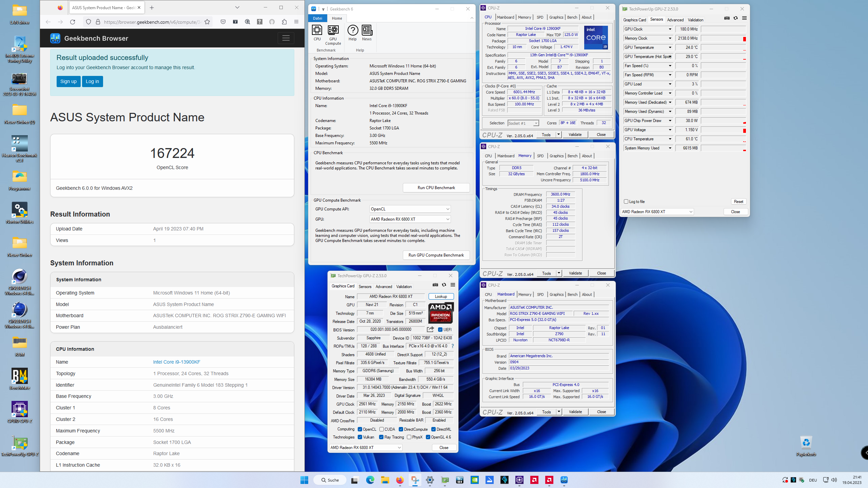868x488 pixels.
Task: Toggle the OpenCL checkbox in GPU-Z
Action: 360,429
